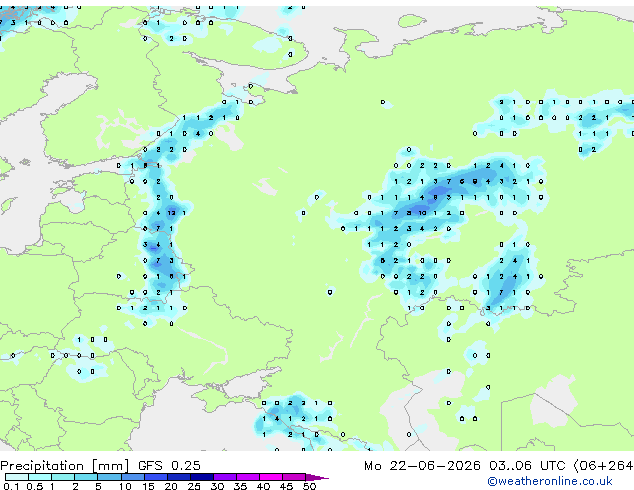
Task: Select the swatch between 35 and 40
Action: (x=248, y=477)
